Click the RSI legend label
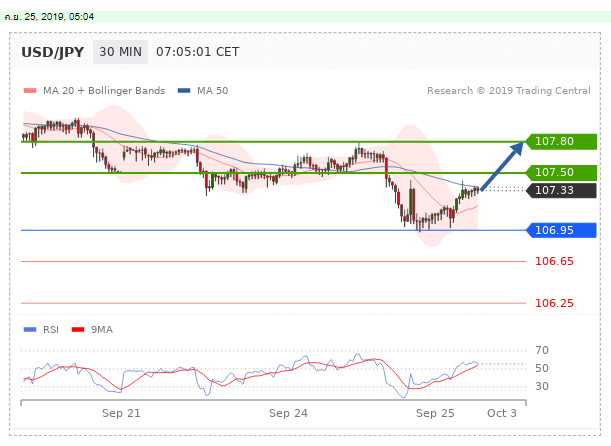 pos(51,330)
